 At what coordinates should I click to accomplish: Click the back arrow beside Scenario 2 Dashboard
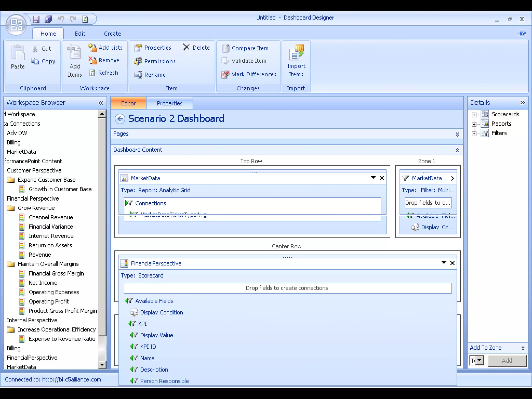pos(120,119)
